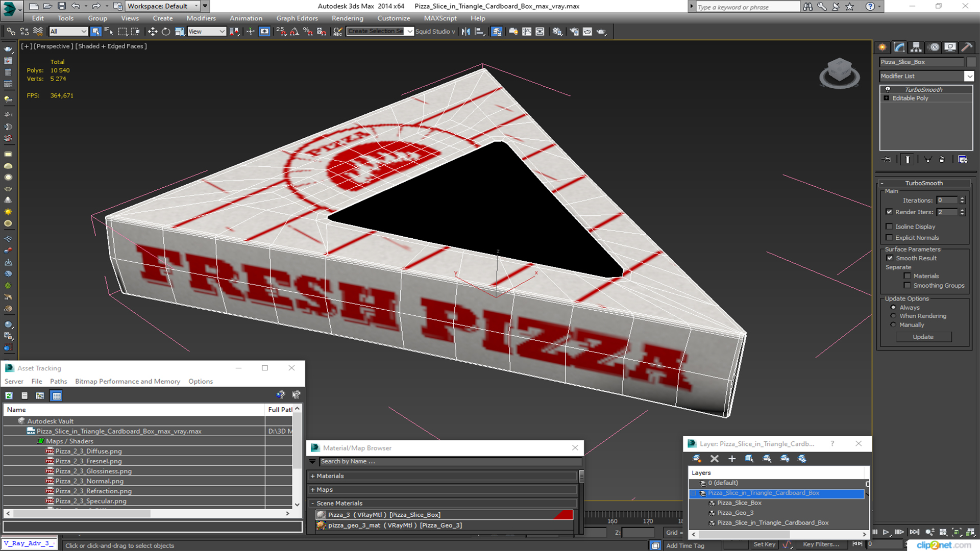
Task: Expand Editable Poly in modifier stack
Action: 887,98
